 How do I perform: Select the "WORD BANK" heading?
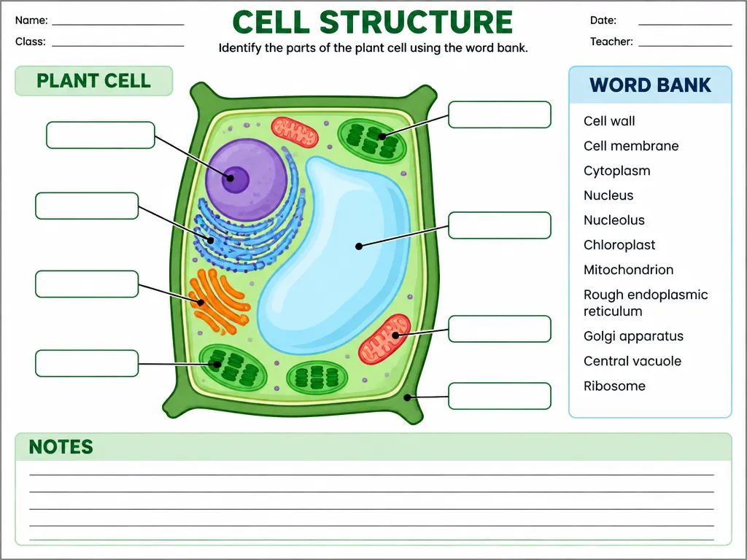[650, 85]
